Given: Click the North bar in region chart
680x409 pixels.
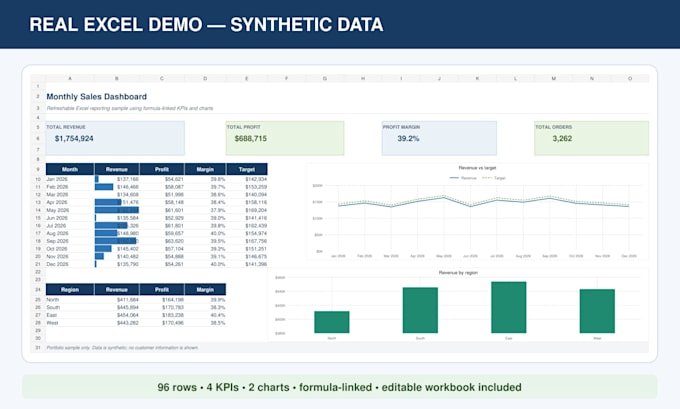Looking at the screenshot, I should click(x=332, y=322).
